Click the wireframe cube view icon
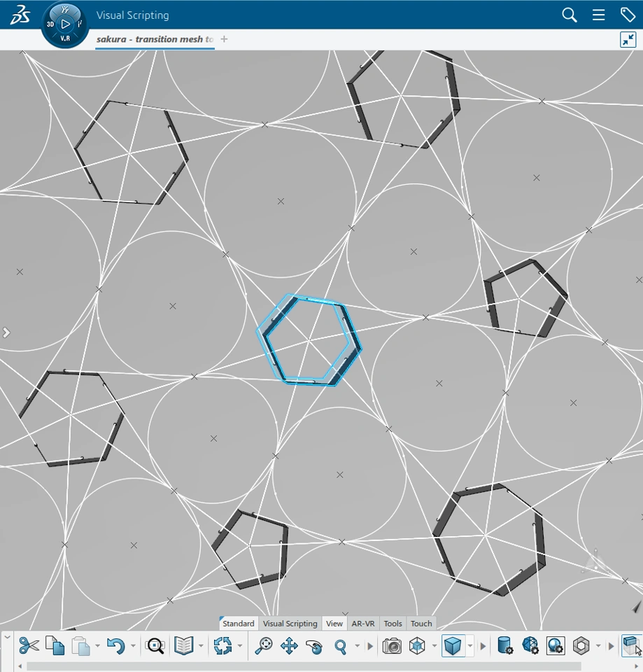Image resolution: width=643 pixels, height=672 pixels. (417, 646)
